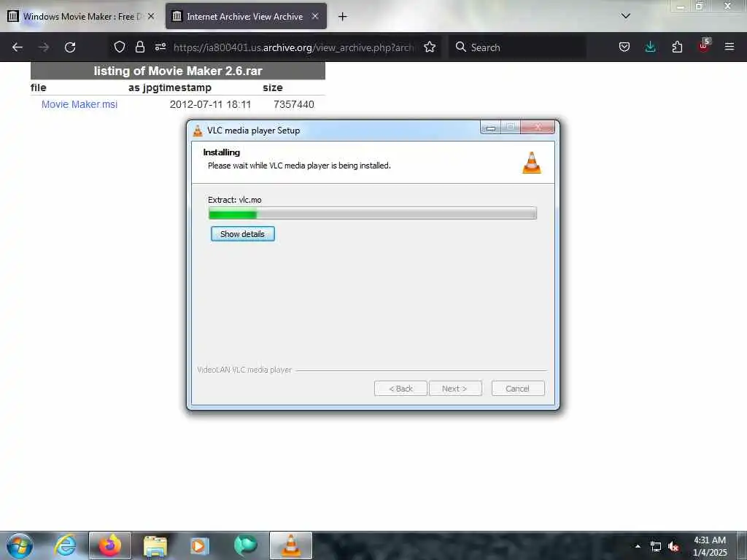Click the green chat bubble taskbar icon
The width and height of the screenshot is (747, 560).
coord(246,545)
